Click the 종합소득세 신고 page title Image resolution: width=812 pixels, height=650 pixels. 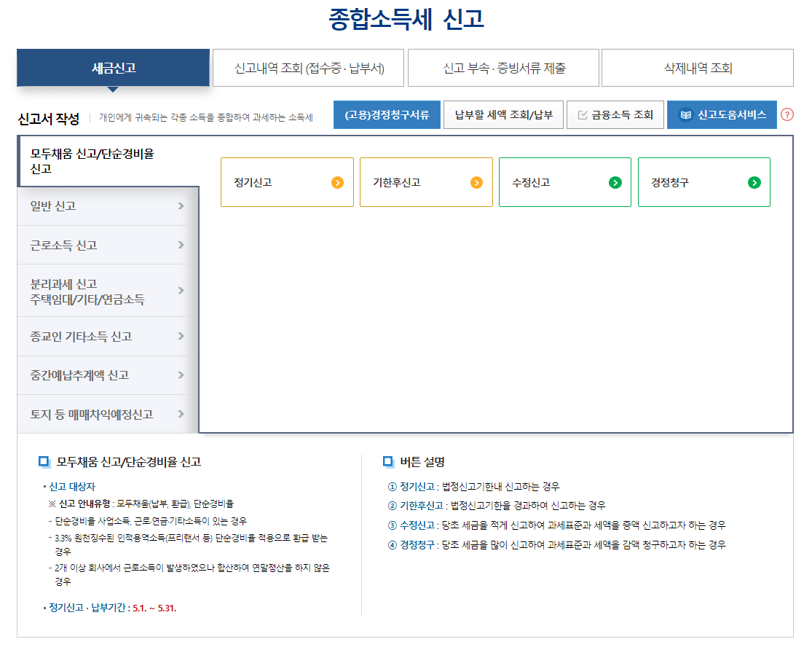click(406, 19)
